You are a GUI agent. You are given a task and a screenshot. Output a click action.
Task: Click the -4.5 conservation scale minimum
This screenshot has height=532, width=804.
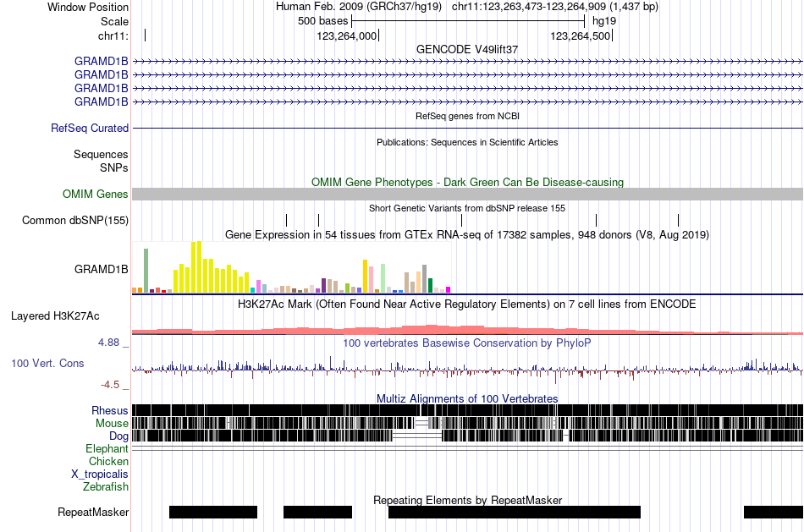(x=110, y=384)
